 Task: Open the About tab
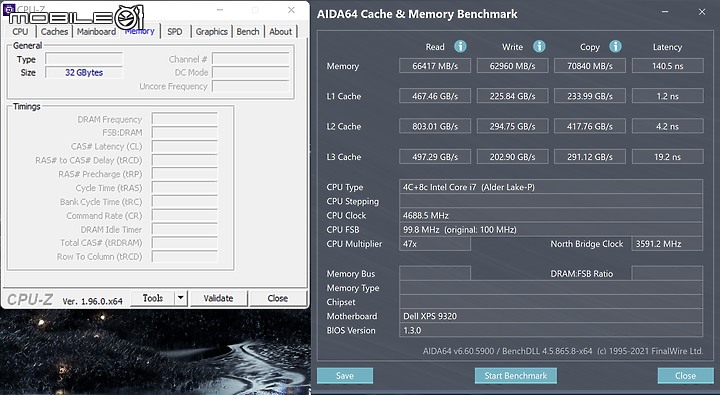coord(281,32)
